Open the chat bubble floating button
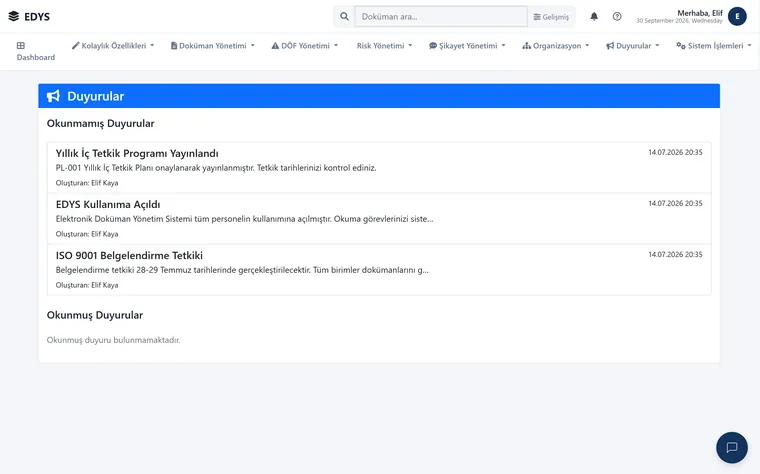The image size is (760, 474). click(x=732, y=447)
